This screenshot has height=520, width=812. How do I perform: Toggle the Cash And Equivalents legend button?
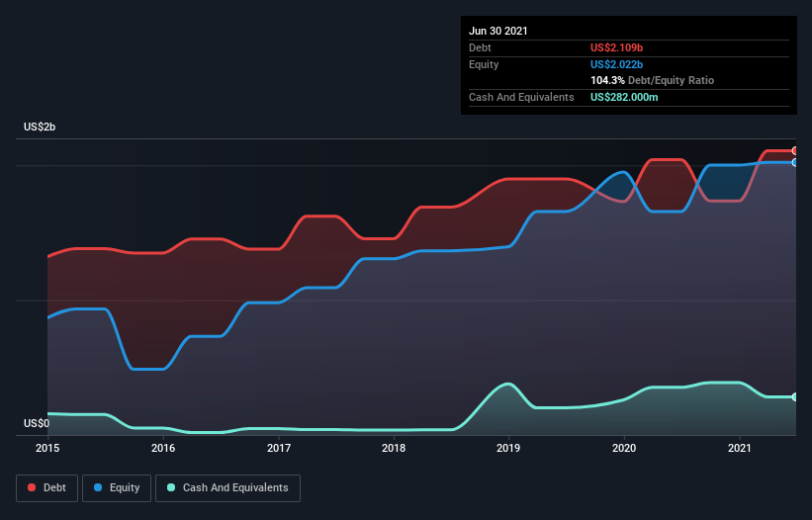click(x=227, y=488)
